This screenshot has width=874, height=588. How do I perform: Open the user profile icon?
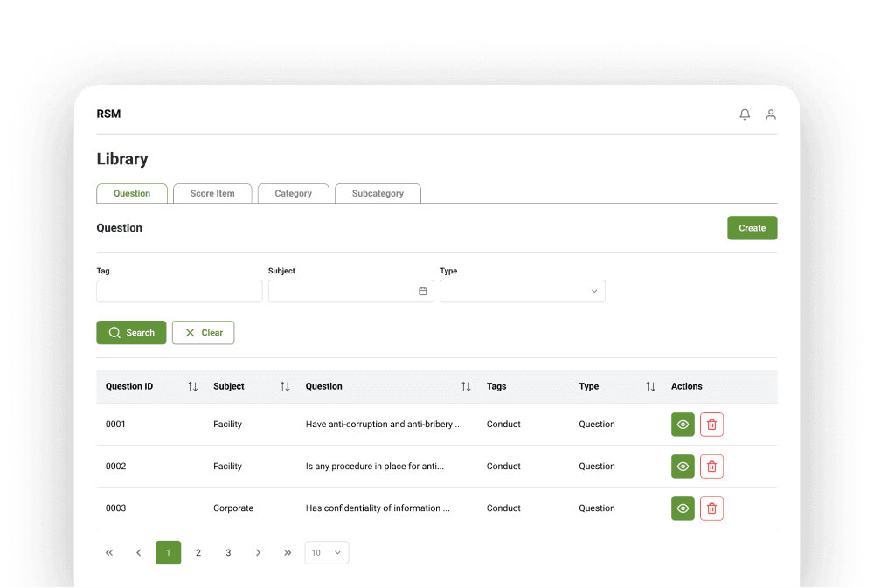pyautogui.click(x=771, y=114)
